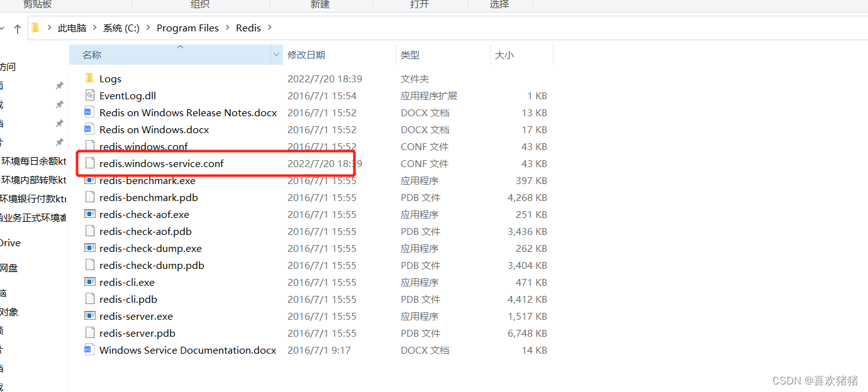Click the 4,268 KB size cell
Screen dimensions: 868x392
point(528,197)
